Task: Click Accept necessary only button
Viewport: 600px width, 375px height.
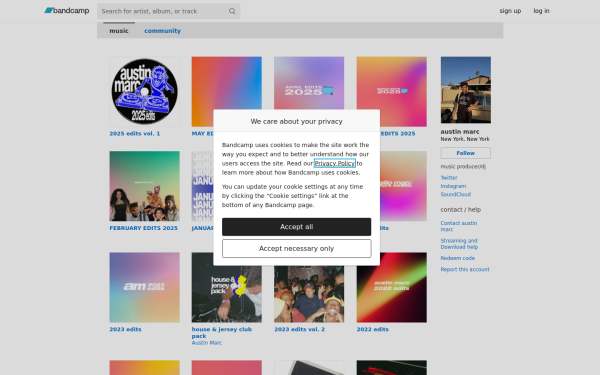Action: point(297,249)
